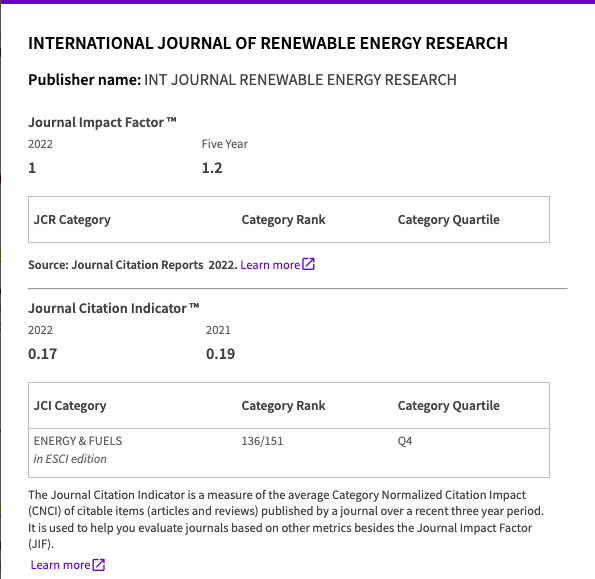Screen dimensions: 595x579
Task: Click the JCI Category column header
Action: tap(70, 406)
